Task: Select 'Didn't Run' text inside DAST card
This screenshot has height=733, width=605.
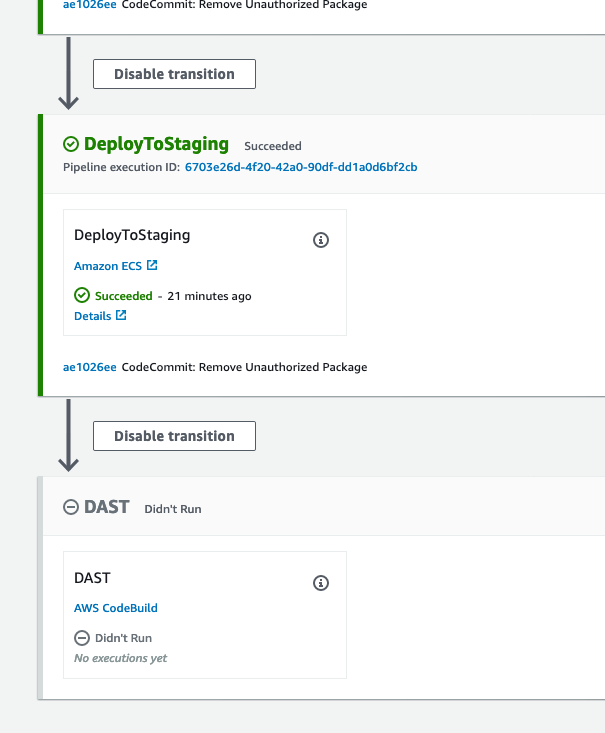Action: tap(123, 638)
